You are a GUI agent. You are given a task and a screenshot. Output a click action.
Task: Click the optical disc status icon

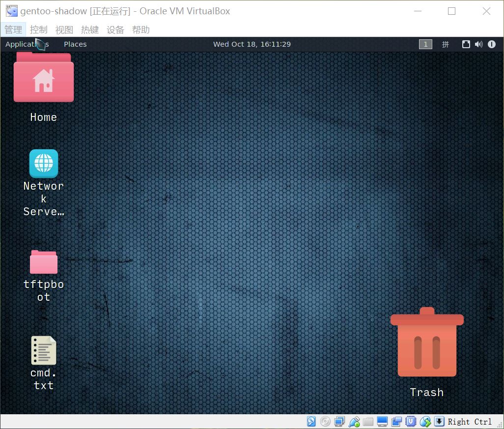325,422
